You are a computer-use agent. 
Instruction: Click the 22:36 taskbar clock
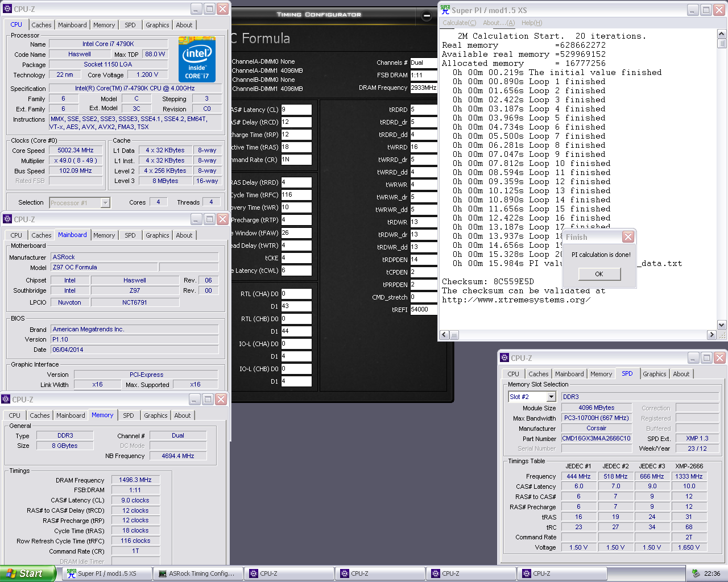point(712,573)
